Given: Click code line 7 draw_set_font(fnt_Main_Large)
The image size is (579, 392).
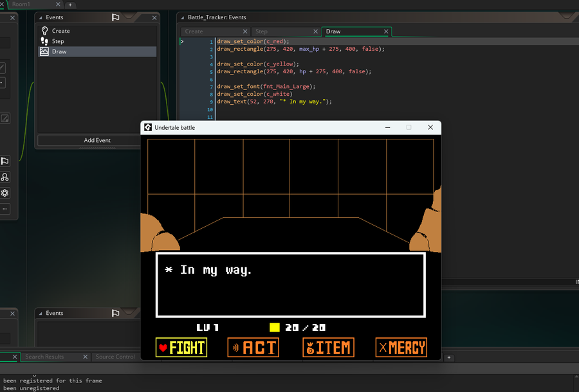Looking at the screenshot, I should coord(266,87).
